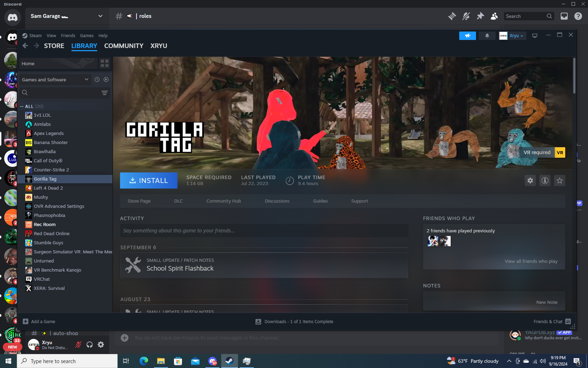
Task: Open Steam notifications bell
Action: pyautogui.click(x=487, y=36)
